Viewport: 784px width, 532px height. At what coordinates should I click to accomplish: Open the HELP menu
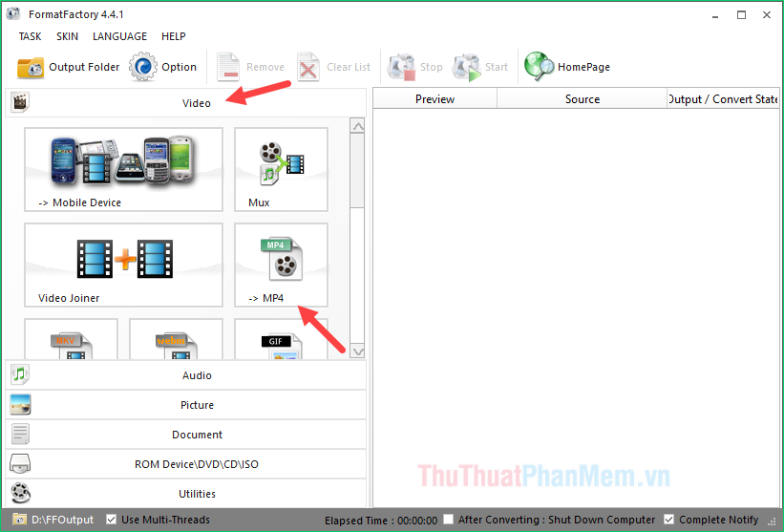coord(174,36)
